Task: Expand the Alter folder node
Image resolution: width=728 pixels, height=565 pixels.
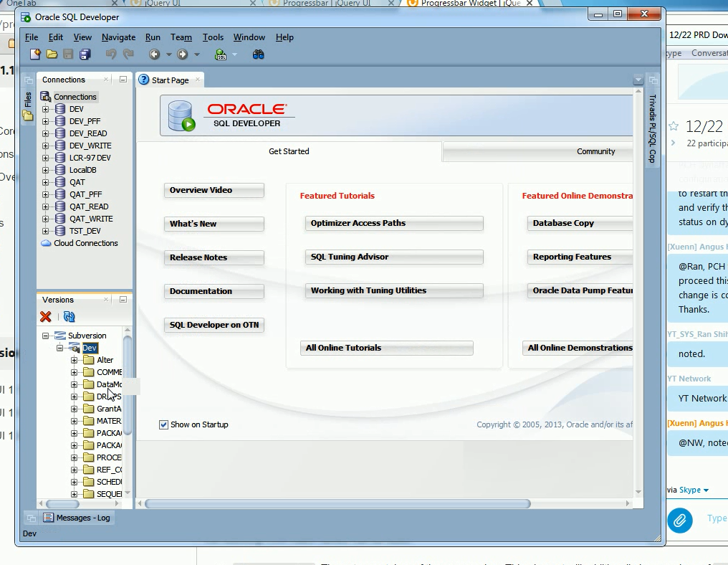Action: (x=75, y=360)
